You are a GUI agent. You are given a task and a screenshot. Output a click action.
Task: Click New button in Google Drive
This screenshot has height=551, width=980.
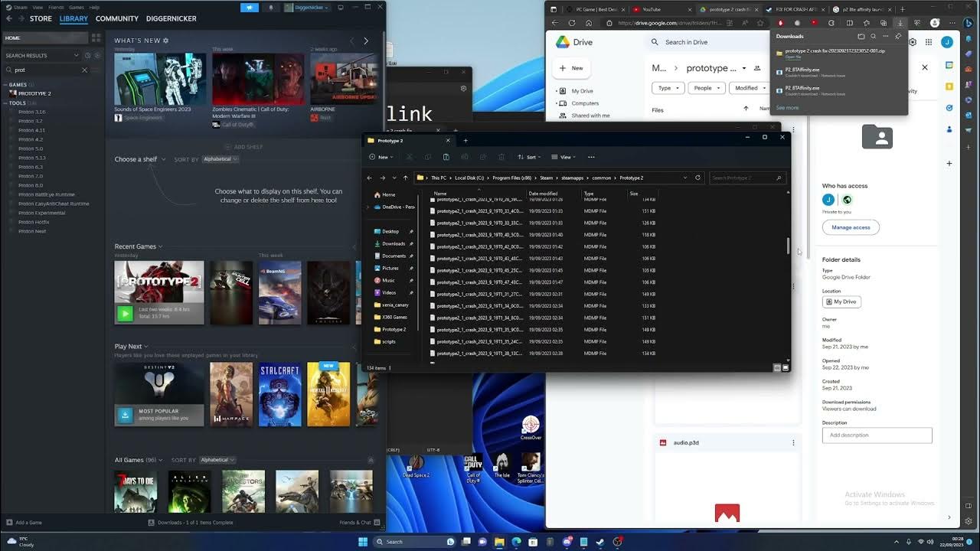572,68
